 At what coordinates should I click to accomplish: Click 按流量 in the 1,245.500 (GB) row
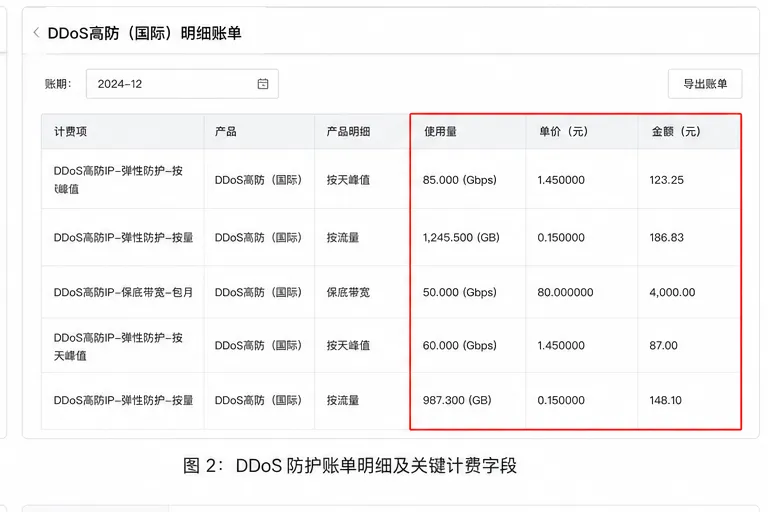(x=343, y=238)
